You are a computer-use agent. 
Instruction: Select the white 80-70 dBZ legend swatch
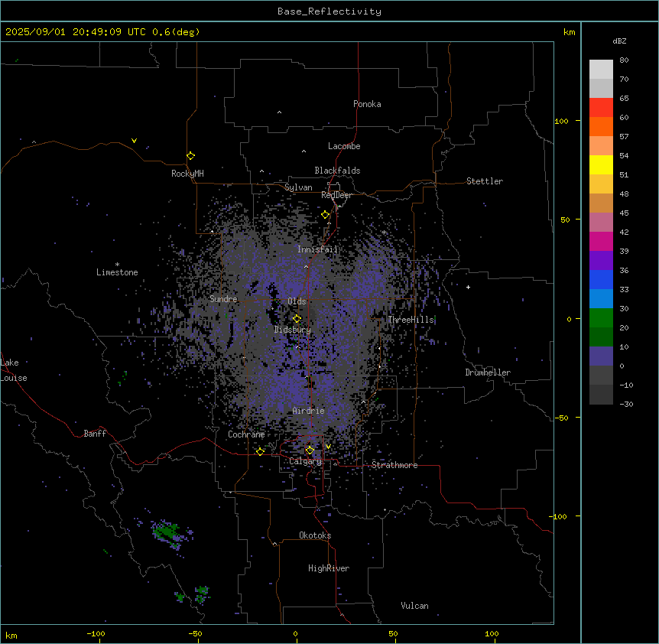tap(601, 70)
